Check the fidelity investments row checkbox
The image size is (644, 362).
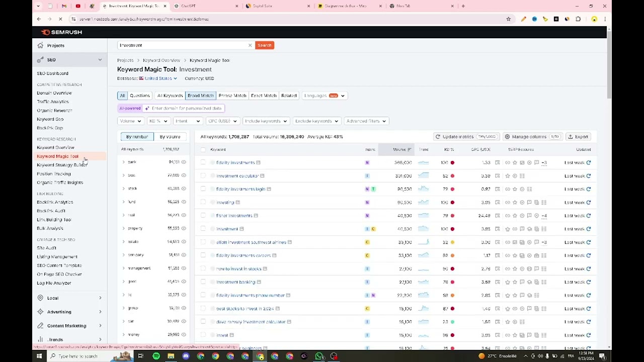(203, 162)
